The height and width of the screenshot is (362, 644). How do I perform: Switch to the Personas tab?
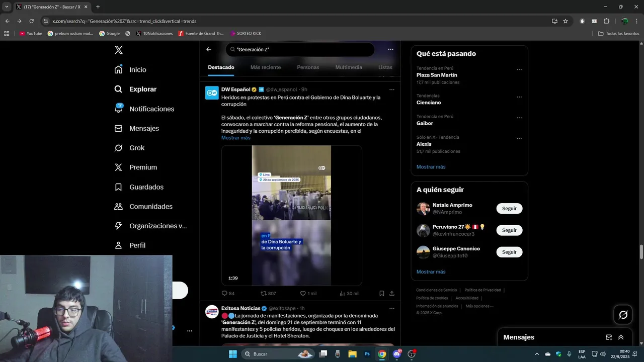pos(308,67)
